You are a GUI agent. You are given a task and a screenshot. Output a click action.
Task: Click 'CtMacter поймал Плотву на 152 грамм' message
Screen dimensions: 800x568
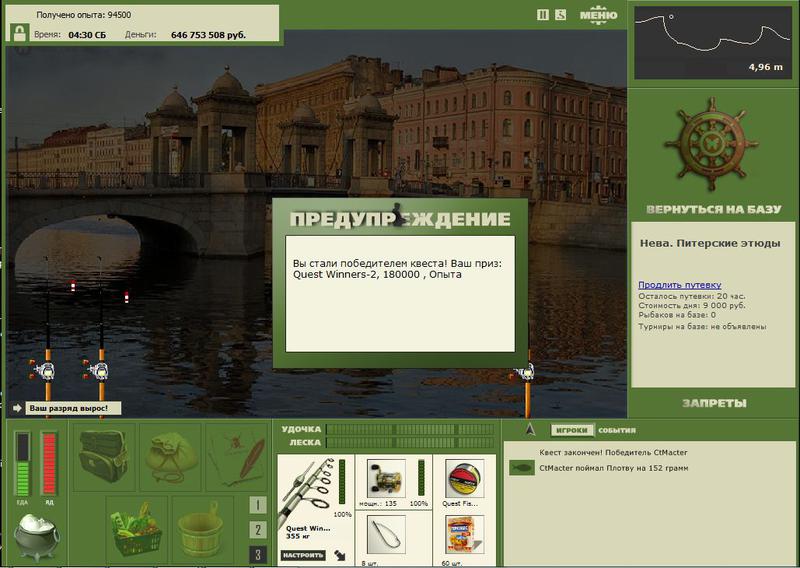click(x=614, y=468)
